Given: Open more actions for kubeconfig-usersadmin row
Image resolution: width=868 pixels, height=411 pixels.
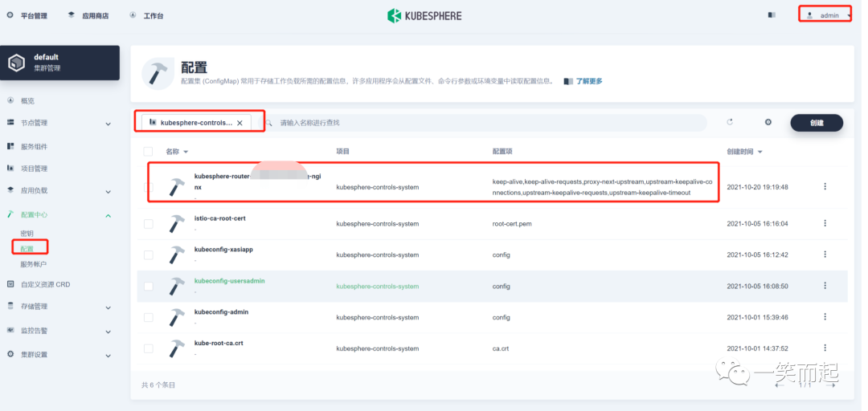Looking at the screenshot, I should [825, 286].
